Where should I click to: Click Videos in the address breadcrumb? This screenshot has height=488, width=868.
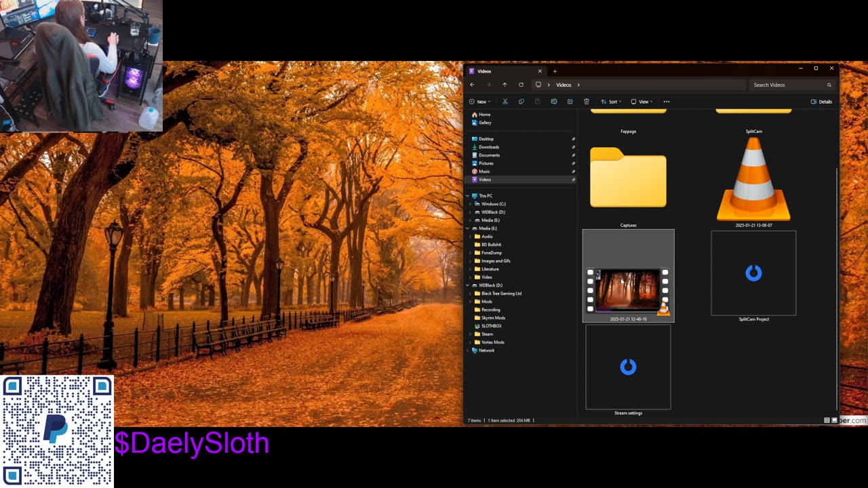pyautogui.click(x=564, y=85)
